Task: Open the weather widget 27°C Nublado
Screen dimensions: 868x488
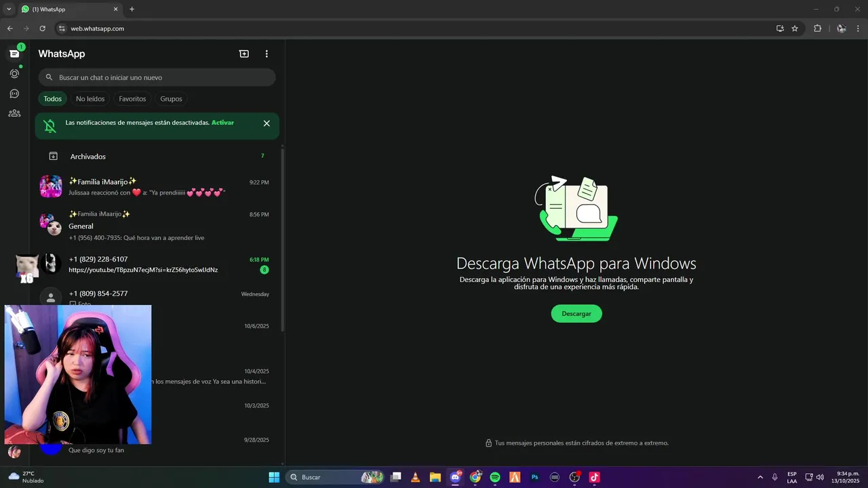Action: click(26, 477)
